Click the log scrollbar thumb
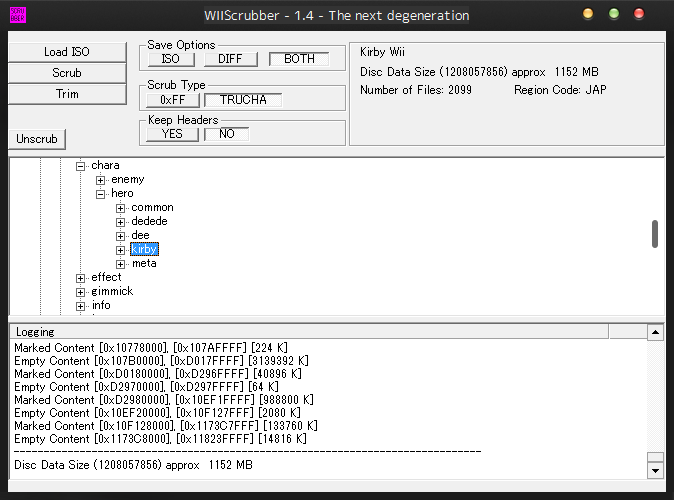 (655, 457)
